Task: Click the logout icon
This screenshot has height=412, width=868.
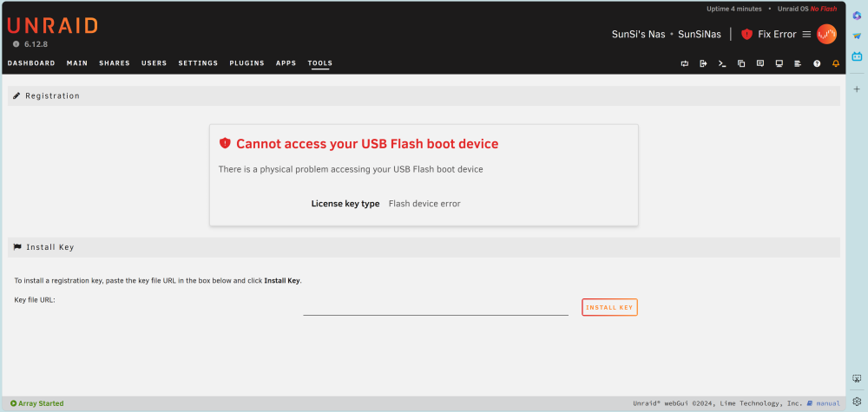Action: point(703,63)
